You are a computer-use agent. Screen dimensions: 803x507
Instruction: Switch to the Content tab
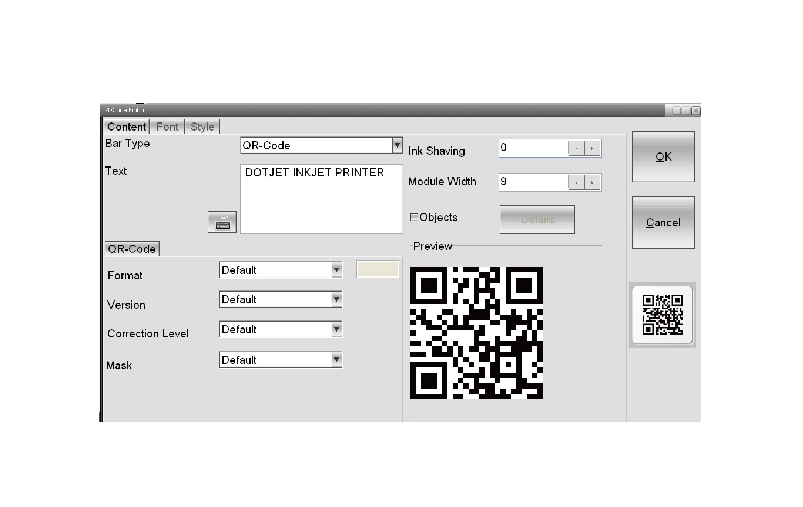pyautogui.click(x=126, y=126)
